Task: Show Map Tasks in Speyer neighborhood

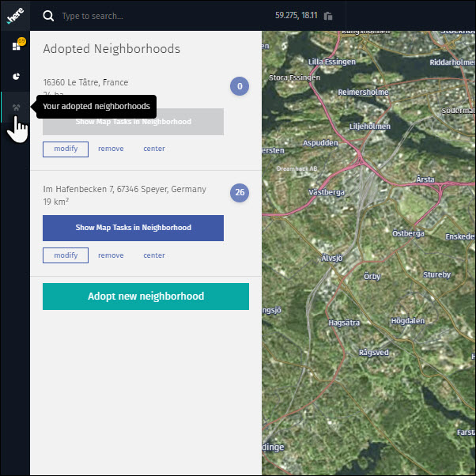Action: [x=133, y=228]
